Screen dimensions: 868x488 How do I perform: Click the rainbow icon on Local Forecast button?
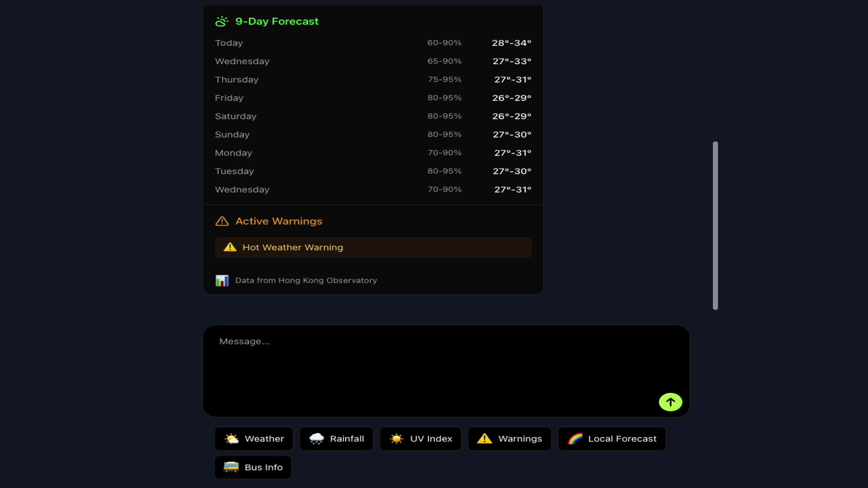575,438
